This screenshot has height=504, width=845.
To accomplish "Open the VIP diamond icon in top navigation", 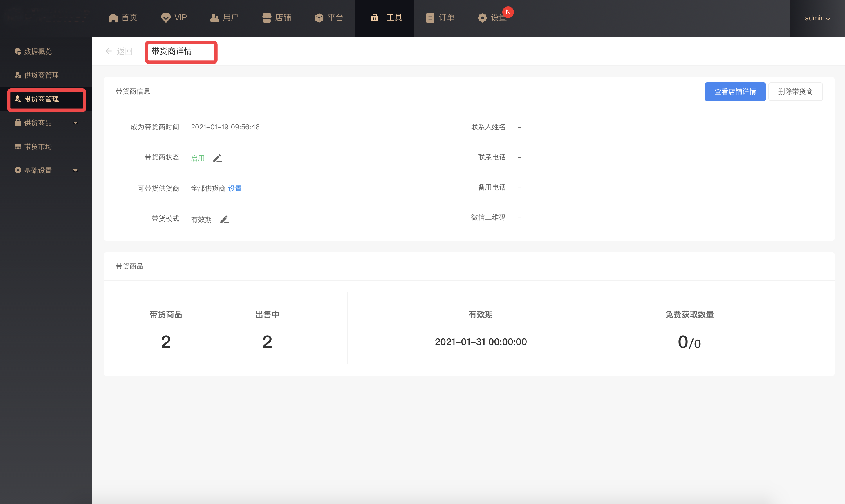I will pyautogui.click(x=166, y=18).
